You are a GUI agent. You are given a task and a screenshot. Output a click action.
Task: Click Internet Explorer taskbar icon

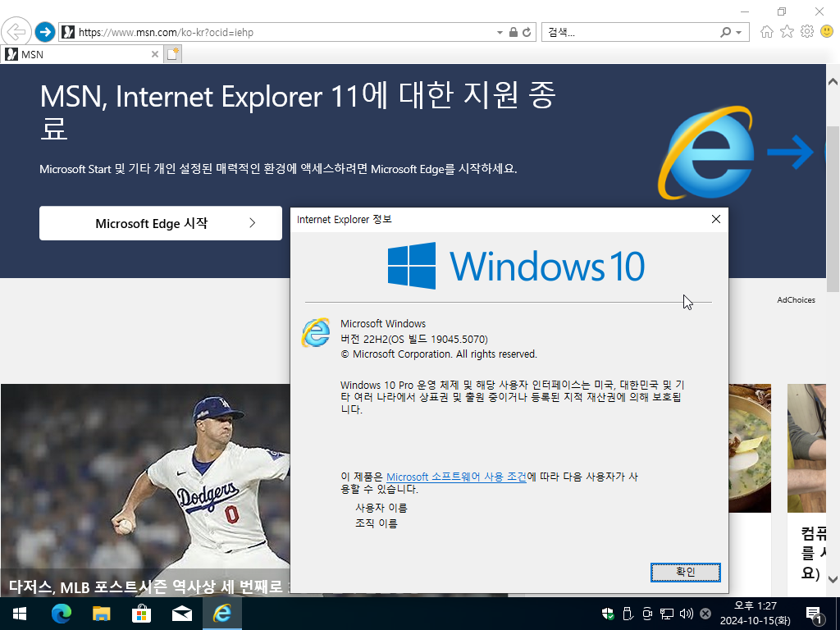[x=221, y=614]
